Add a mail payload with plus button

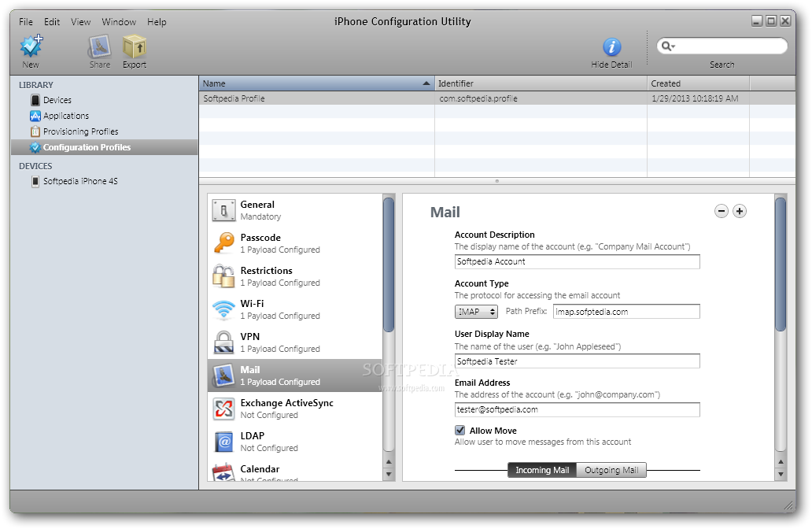point(740,211)
